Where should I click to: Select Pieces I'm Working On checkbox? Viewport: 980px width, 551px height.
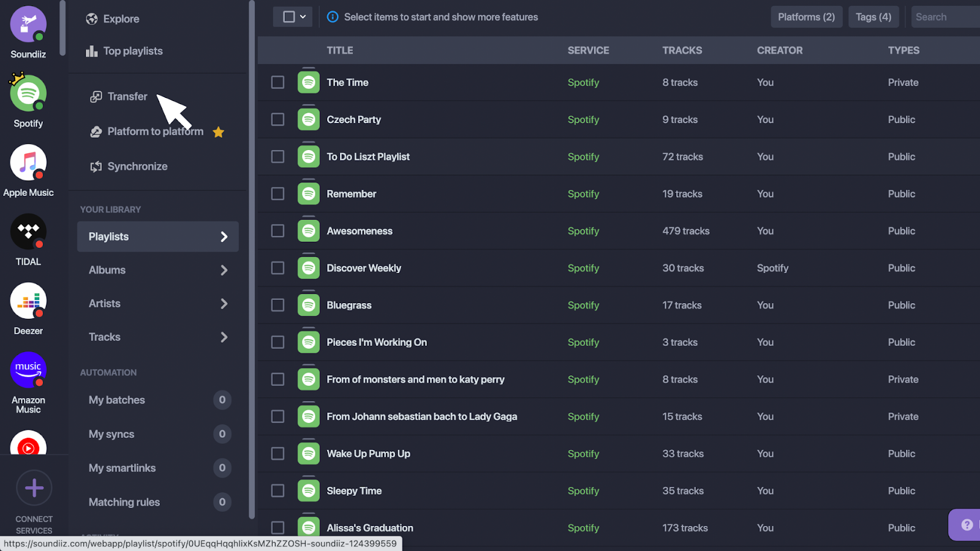tap(278, 342)
